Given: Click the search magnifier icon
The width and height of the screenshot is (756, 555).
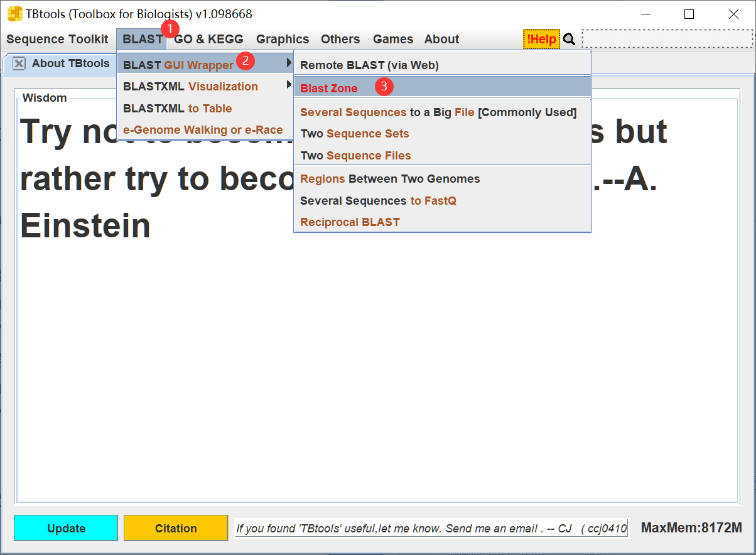Looking at the screenshot, I should (x=569, y=40).
